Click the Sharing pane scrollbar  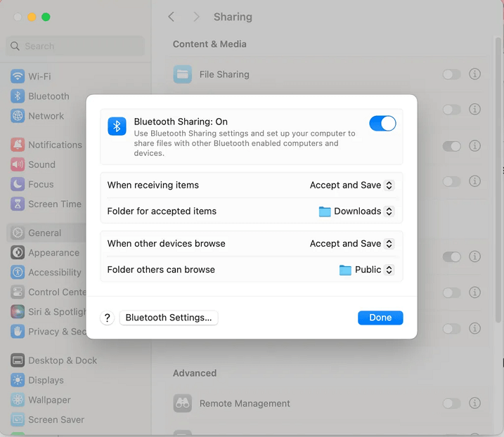click(x=498, y=180)
